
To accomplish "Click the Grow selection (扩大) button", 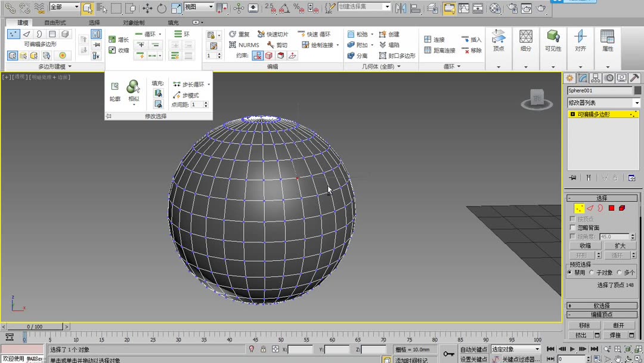I will tap(620, 246).
